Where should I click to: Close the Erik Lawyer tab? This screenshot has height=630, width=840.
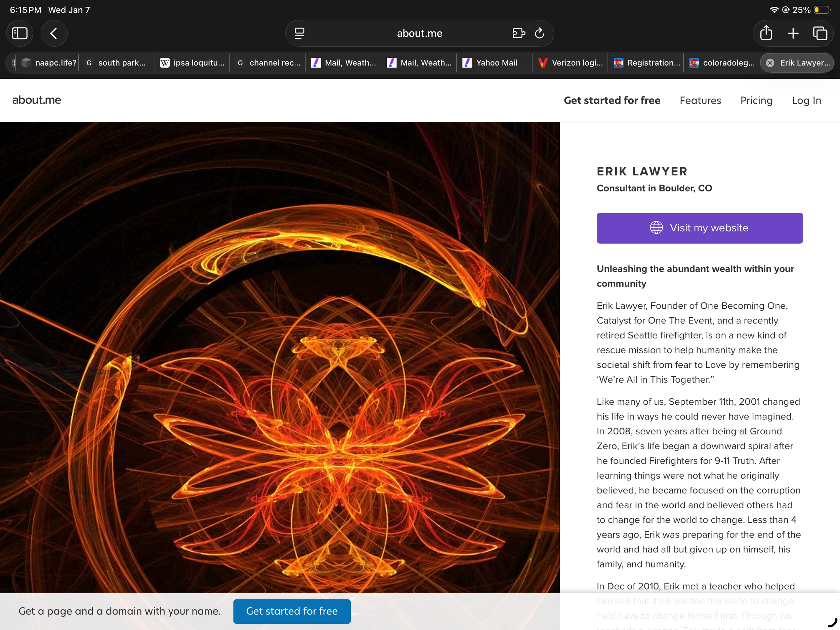click(770, 63)
